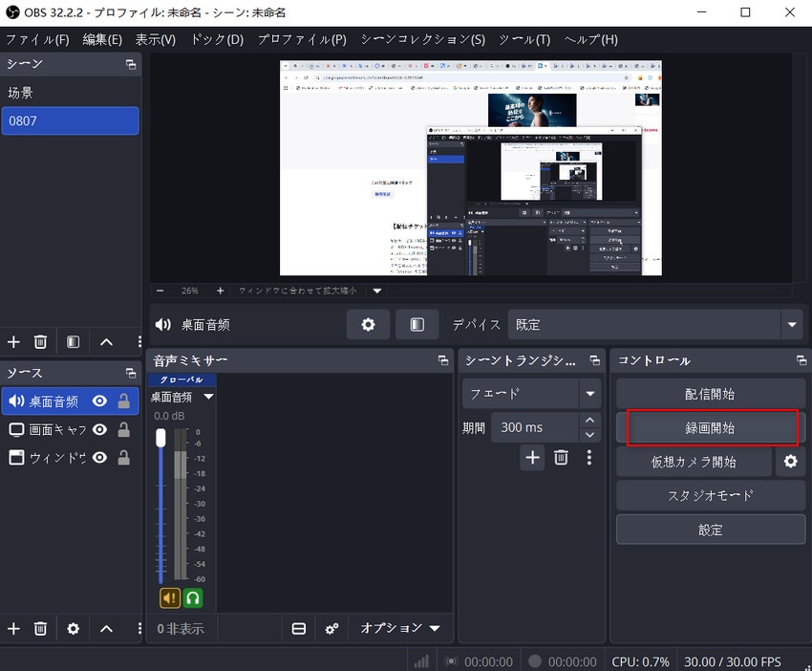Open the ツール(T) menu

pyautogui.click(x=524, y=40)
